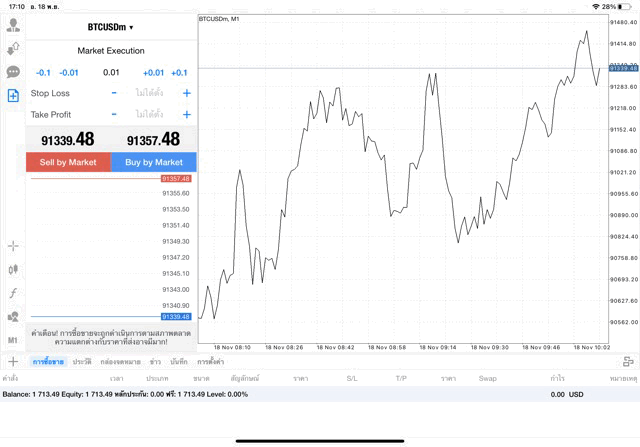Sort by the เวลา column header
This screenshot has height=447, width=640.
[x=117, y=378]
